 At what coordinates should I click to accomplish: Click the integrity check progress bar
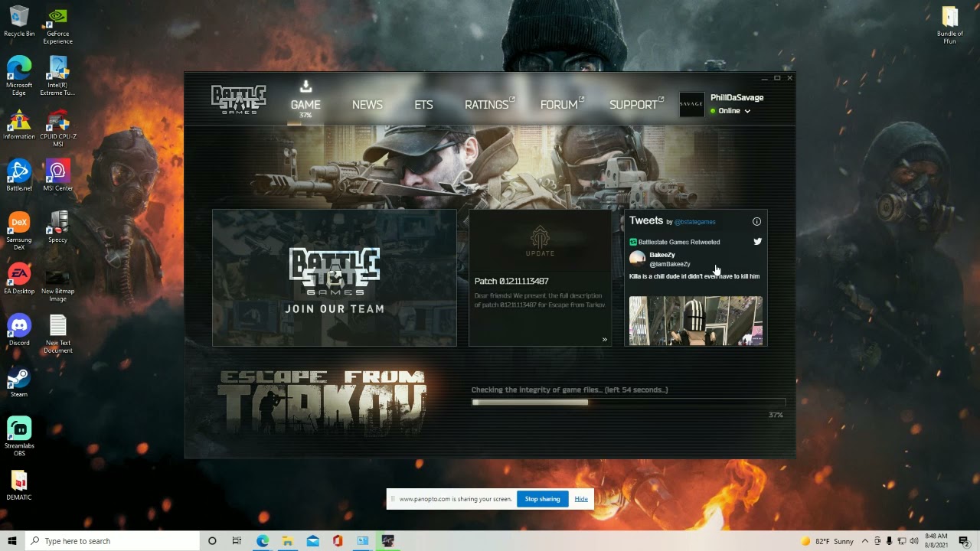click(x=629, y=403)
